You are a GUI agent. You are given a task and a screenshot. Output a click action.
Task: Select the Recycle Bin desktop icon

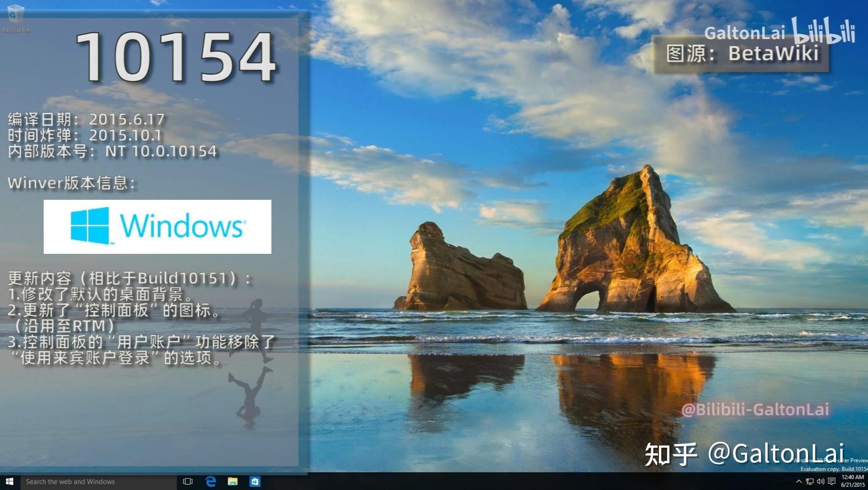click(x=16, y=19)
